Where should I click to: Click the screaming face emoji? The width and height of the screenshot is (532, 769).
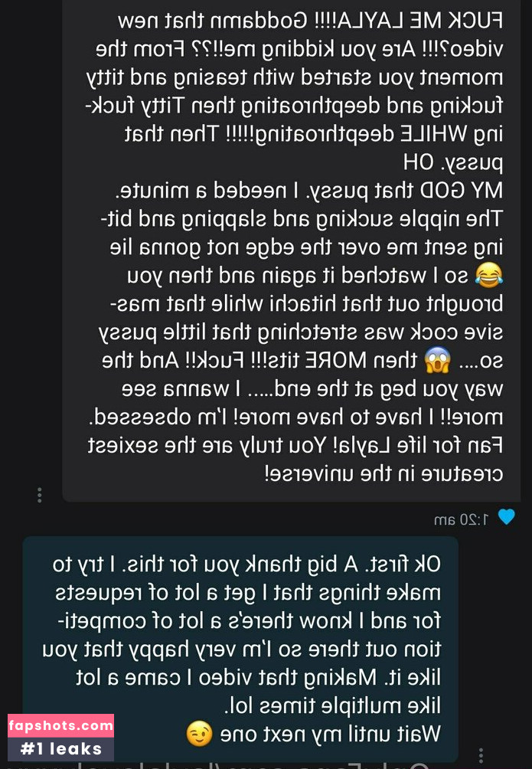437,360
